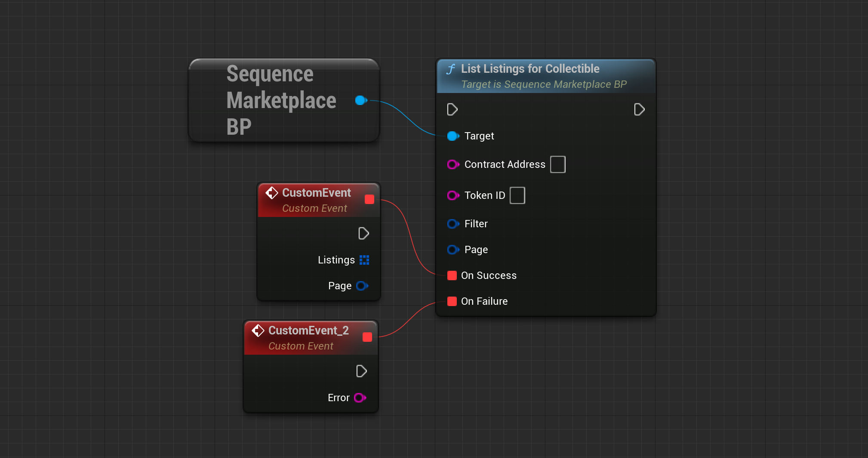Viewport: 868px width, 458px height.
Task: Select the CustomEvent_2 node header
Action: pos(311,338)
